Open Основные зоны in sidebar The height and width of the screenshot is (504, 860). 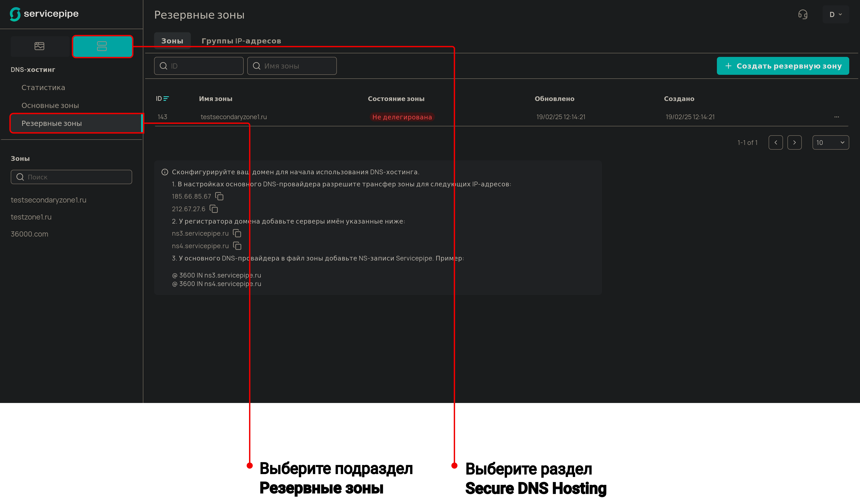pyautogui.click(x=50, y=106)
